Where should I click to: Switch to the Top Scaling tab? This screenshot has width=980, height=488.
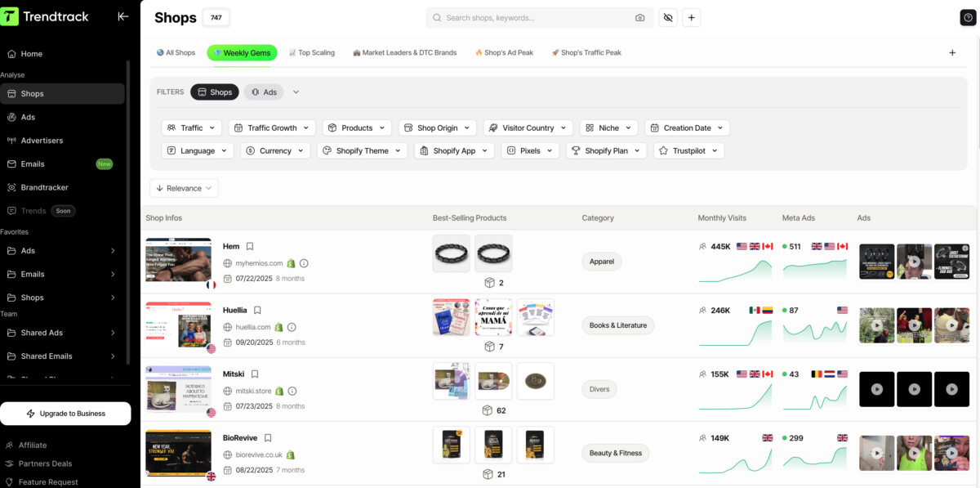tap(311, 53)
